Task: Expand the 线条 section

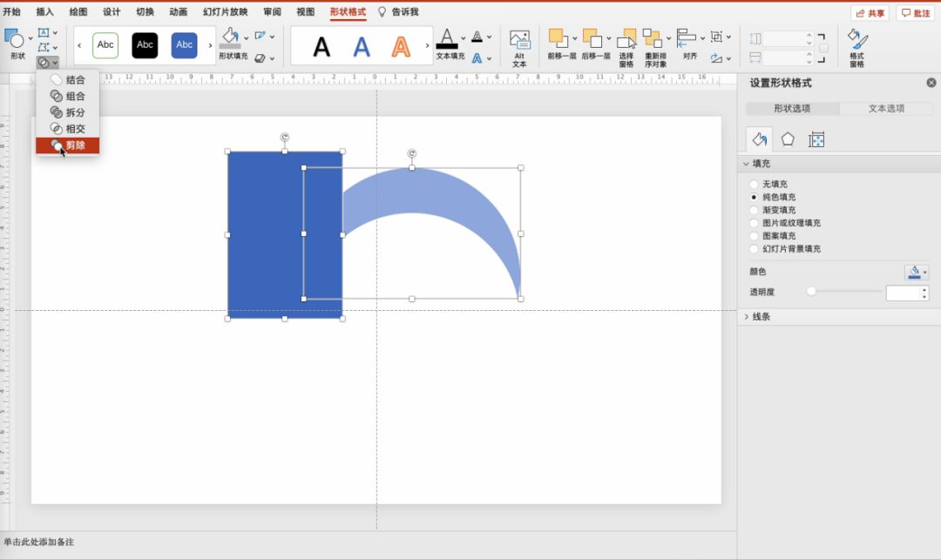Action: [747, 316]
